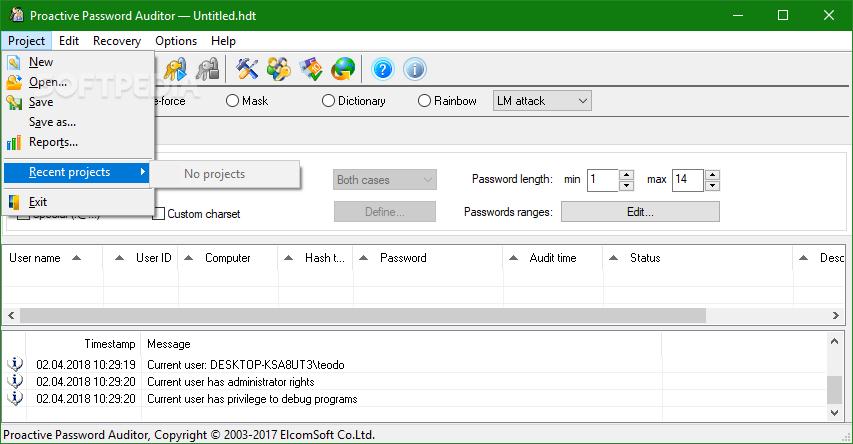
Task: Open the Recovery menu
Action: click(x=117, y=41)
